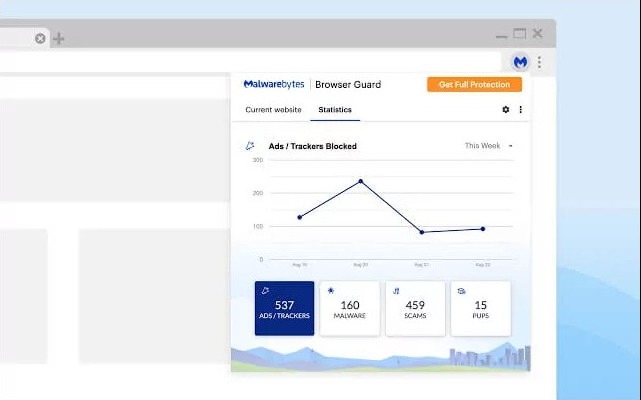Screen dimensions: 641x400
Task: Select the Statistics tab
Action: coord(335,110)
